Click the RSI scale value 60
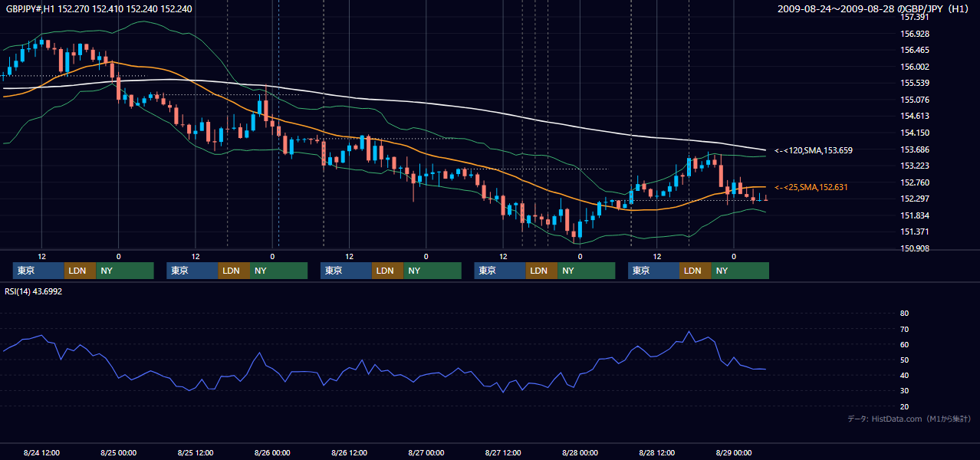Screen dimensions: 980x460 [x=904, y=344]
